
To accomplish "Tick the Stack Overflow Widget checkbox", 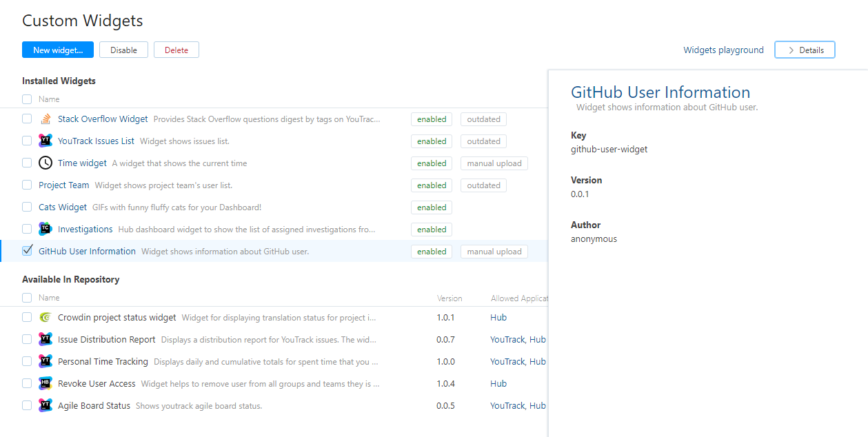I will point(27,119).
